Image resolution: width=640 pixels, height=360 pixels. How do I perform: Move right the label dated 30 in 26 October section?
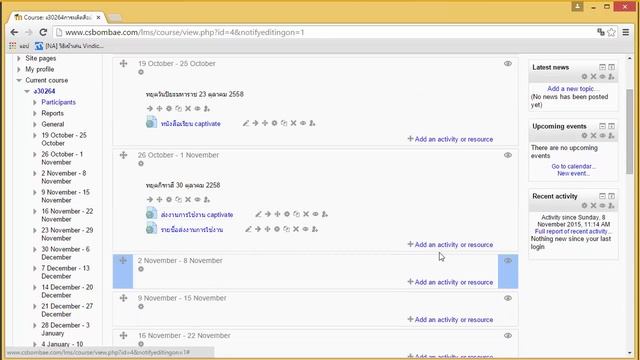(150, 200)
